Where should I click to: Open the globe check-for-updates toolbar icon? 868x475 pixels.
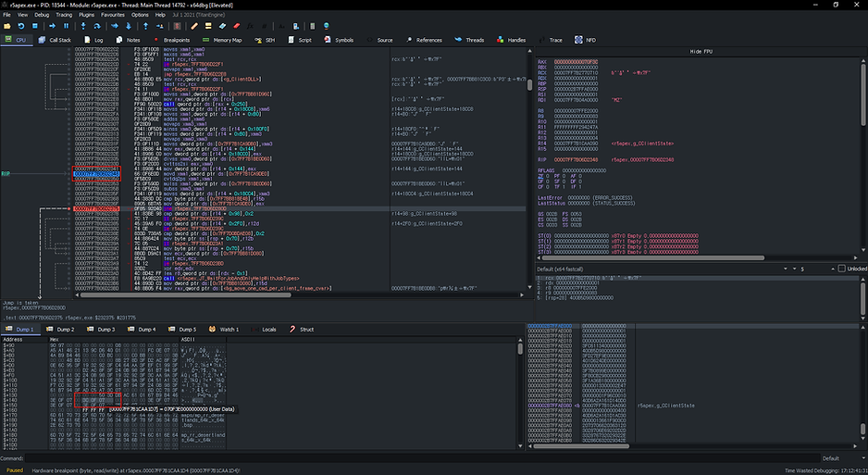tap(326, 26)
